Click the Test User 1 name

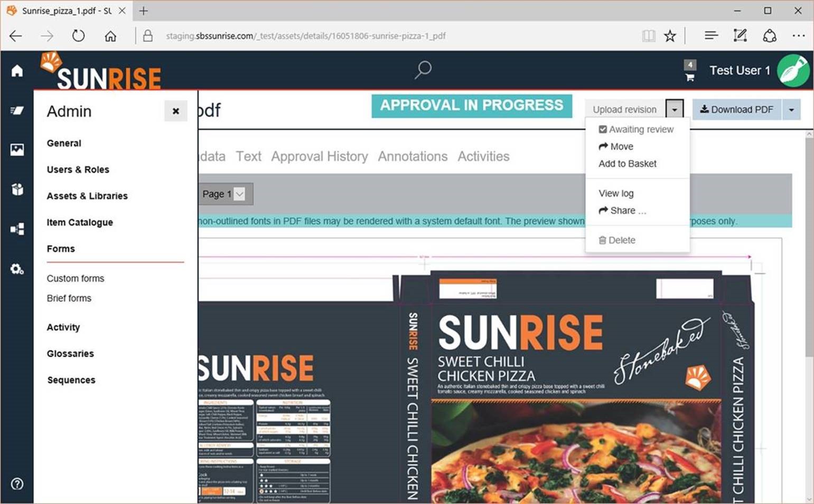click(x=740, y=71)
